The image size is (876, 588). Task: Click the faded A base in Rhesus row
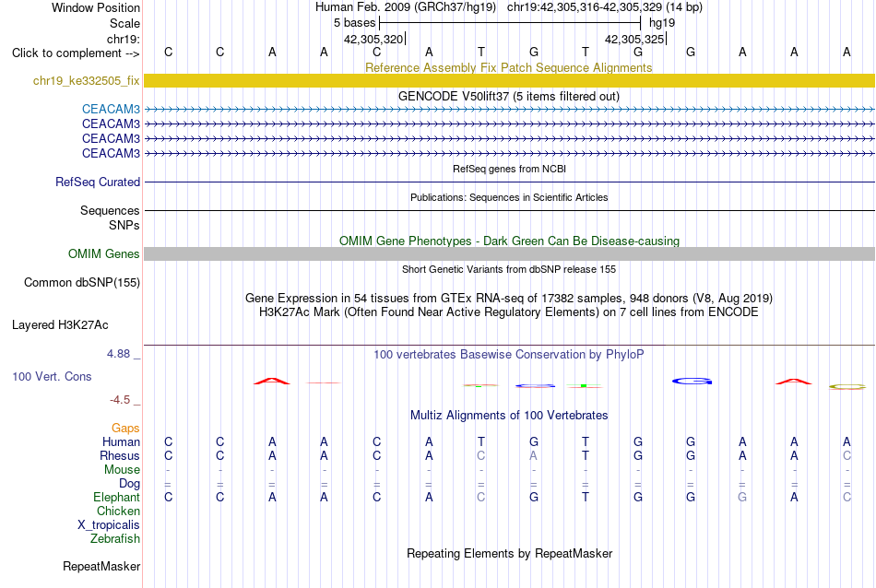[534, 455]
